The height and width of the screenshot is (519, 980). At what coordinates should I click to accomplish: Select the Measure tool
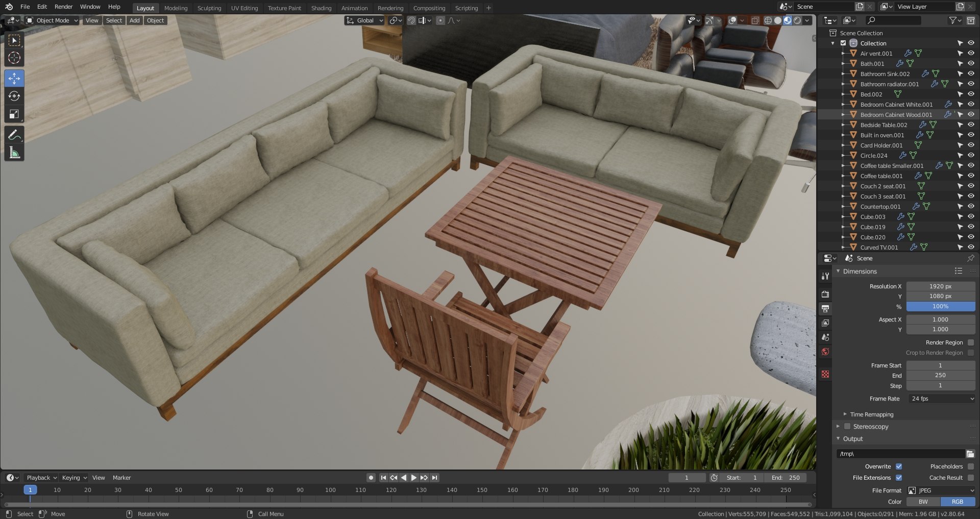pyautogui.click(x=14, y=153)
